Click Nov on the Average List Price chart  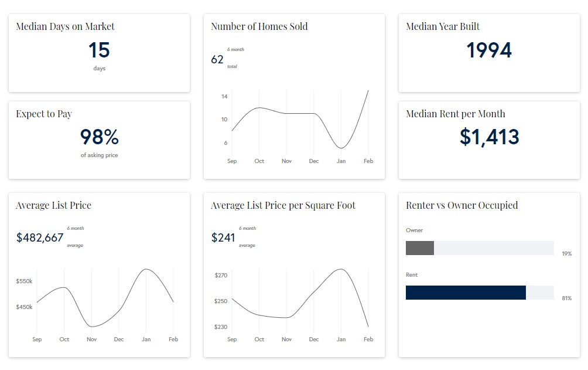[x=91, y=340]
